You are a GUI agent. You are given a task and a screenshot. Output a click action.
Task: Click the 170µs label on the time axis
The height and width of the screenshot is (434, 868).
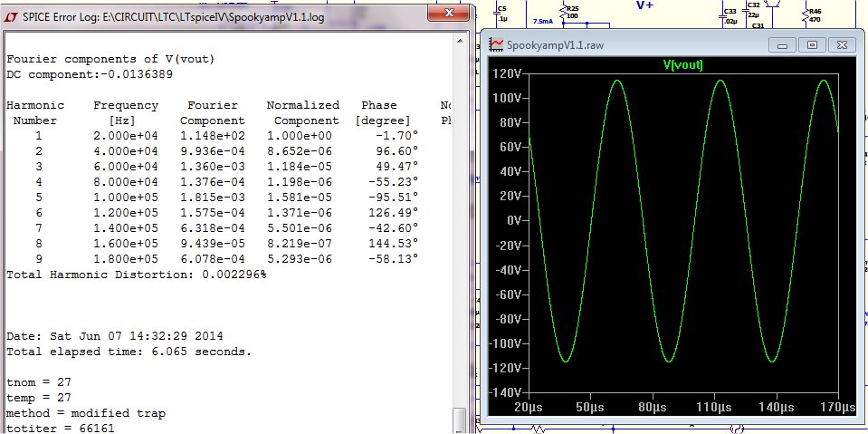click(x=838, y=409)
